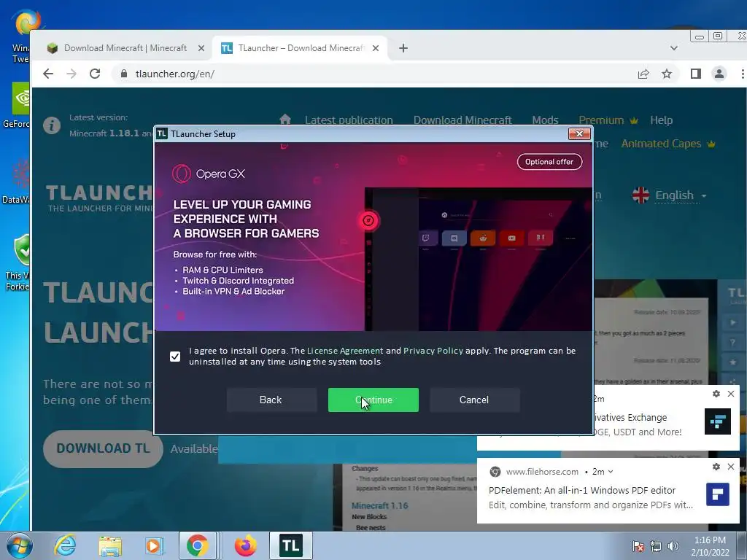747x560 pixels.
Task: Open the Privacy Policy link
Action: pyautogui.click(x=433, y=351)
